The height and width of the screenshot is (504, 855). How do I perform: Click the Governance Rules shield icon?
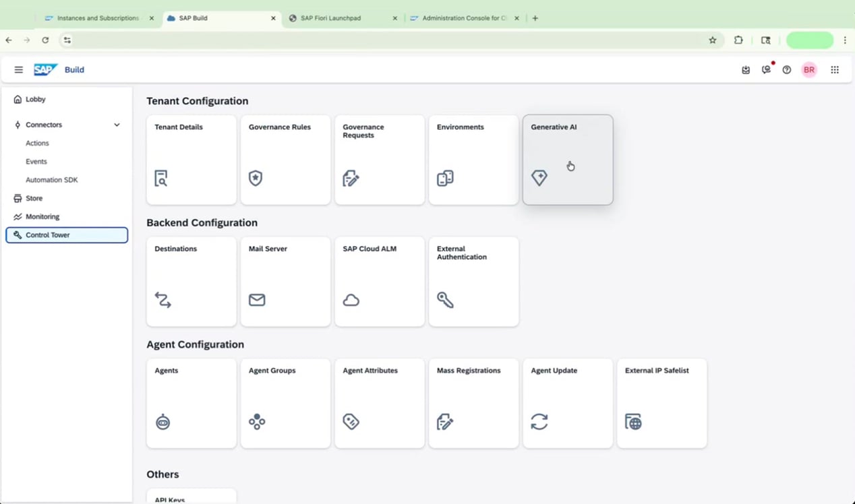tap(256, 178)
